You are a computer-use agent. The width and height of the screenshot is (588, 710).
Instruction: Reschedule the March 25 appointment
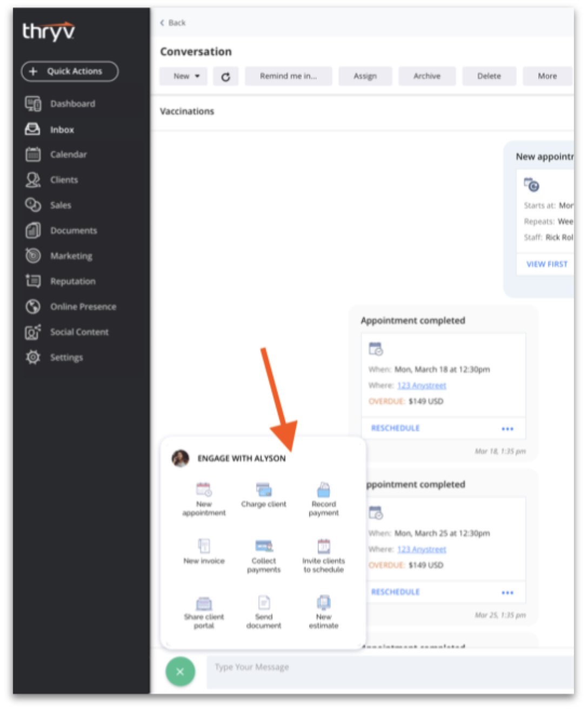pos(395,592)
